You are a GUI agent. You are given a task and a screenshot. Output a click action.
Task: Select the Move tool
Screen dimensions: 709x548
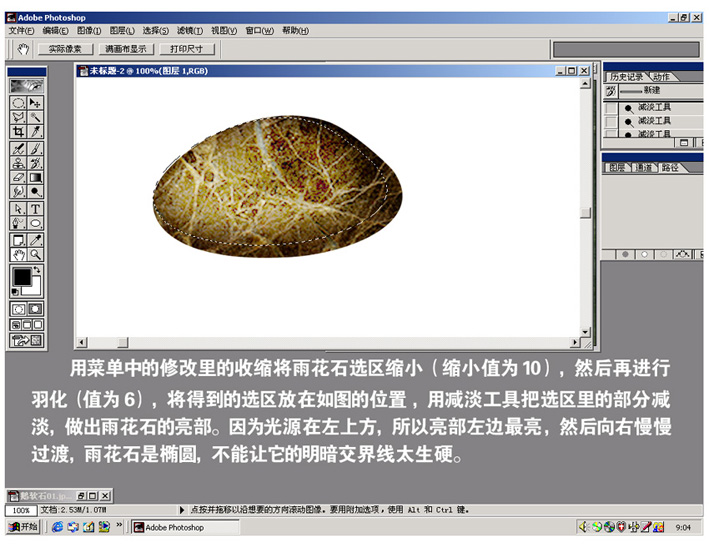click(35, 103)
